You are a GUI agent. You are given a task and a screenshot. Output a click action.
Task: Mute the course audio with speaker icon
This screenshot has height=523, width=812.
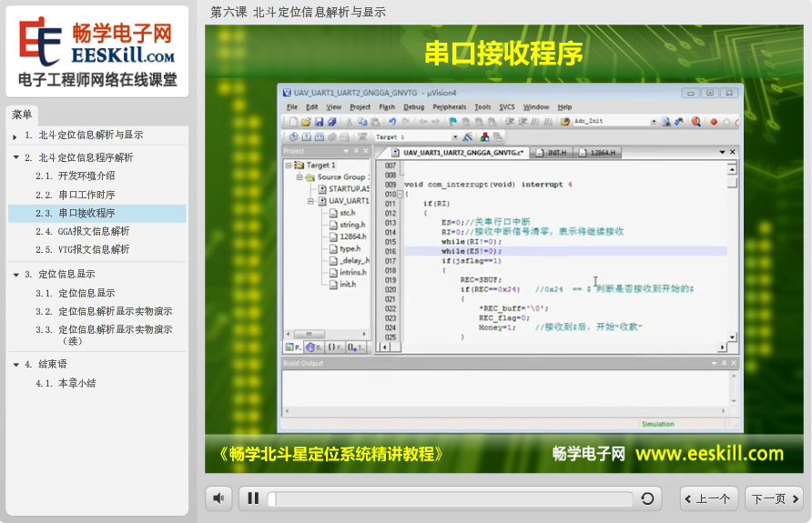click(x=218, y=498)
